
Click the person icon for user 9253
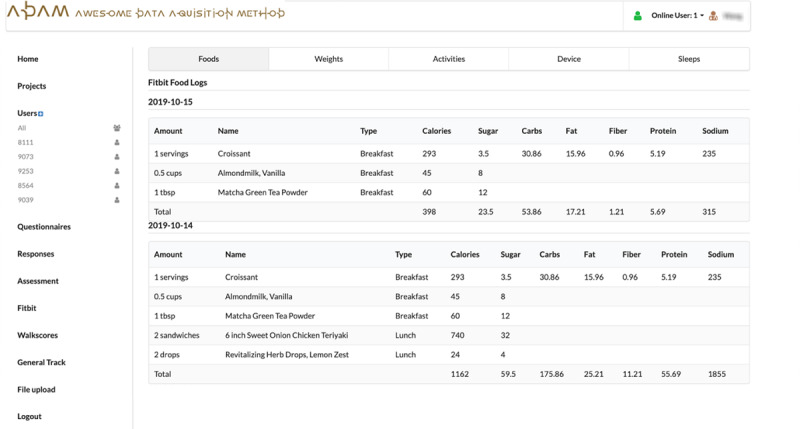[x=117, y=171]
